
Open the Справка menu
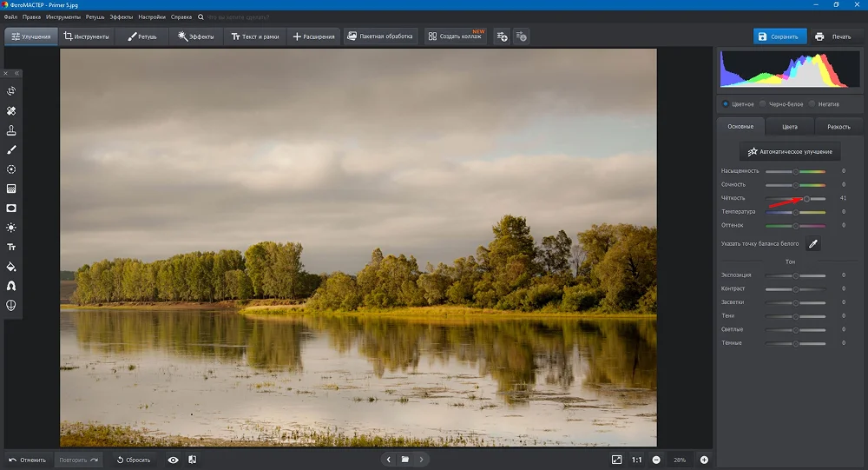(x=181, y=17)
